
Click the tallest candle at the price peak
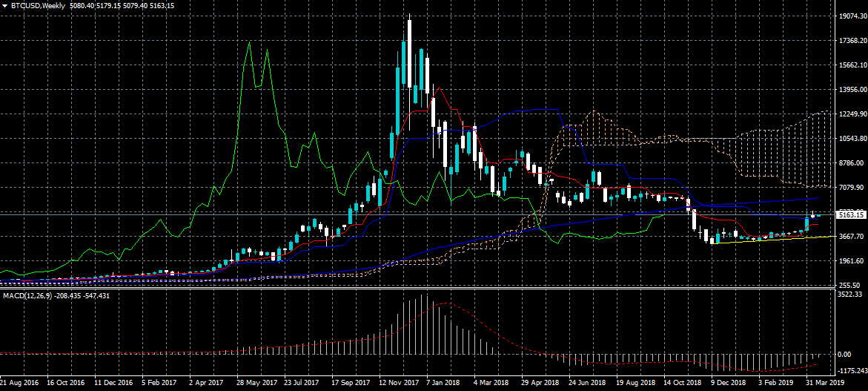(x=409, y=52)
